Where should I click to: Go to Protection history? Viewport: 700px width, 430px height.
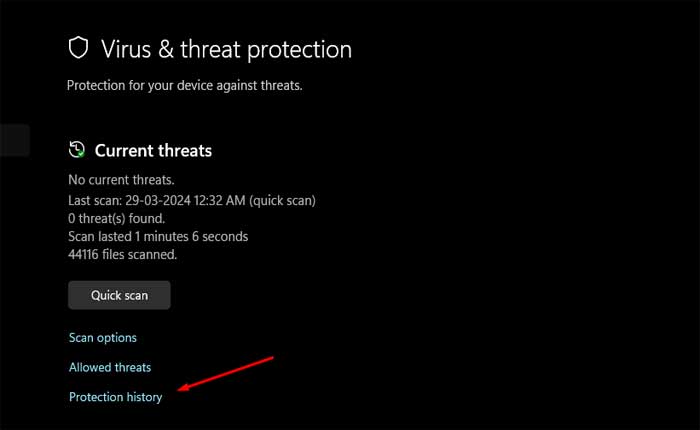click(x=115, y=397)
